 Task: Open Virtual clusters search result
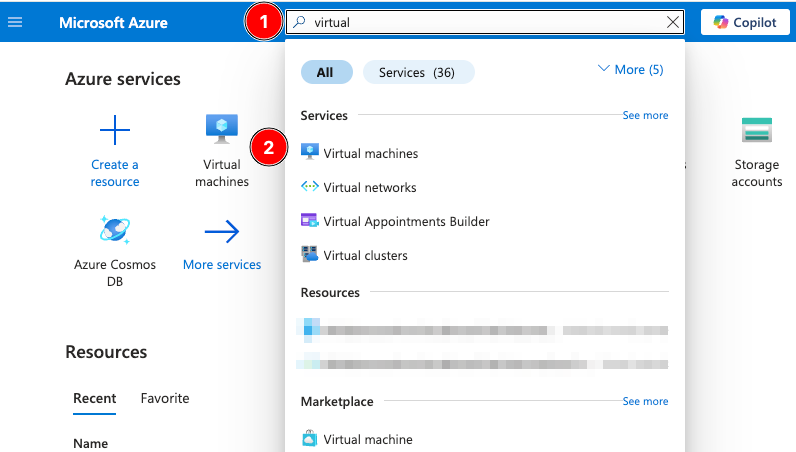(365, 255)
